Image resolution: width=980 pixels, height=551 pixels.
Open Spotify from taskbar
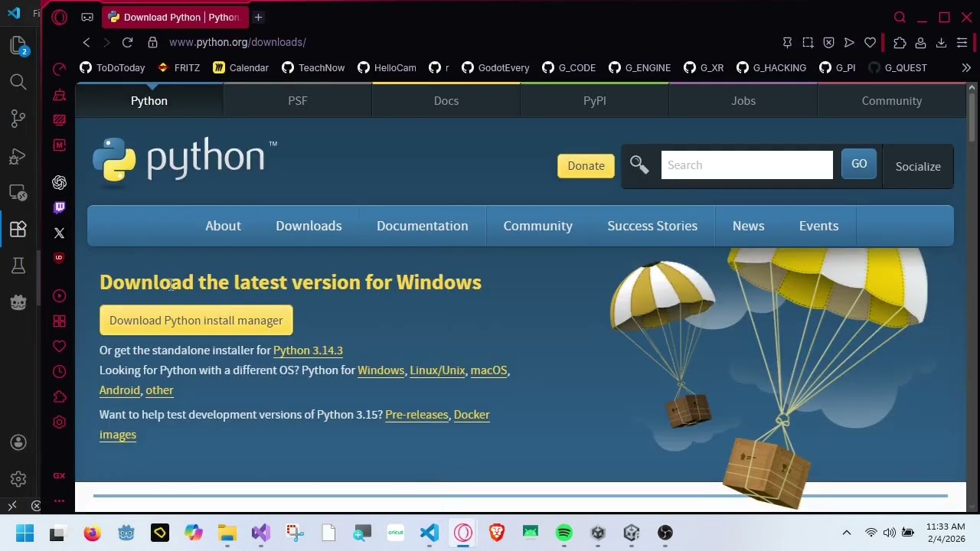[x=564, y=533]
